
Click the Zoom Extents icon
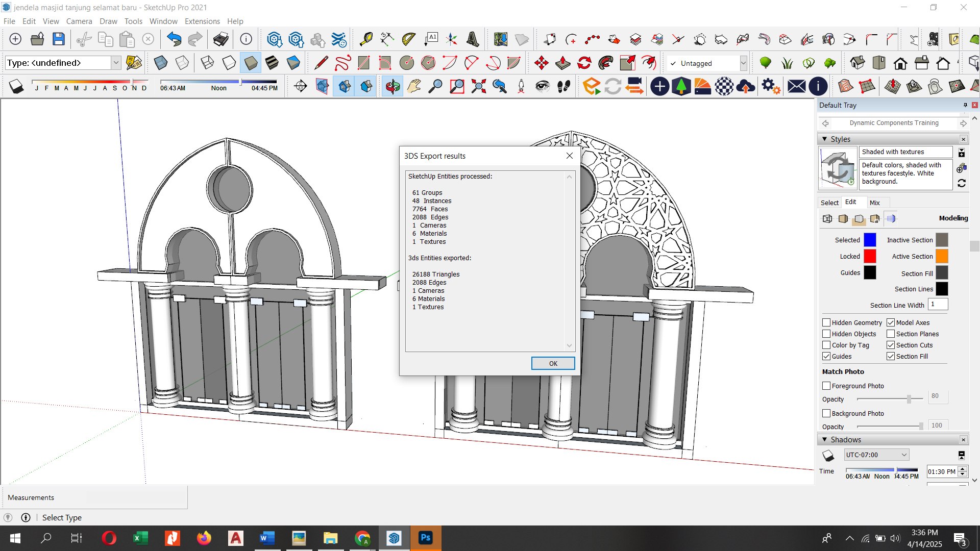[478, 86]
